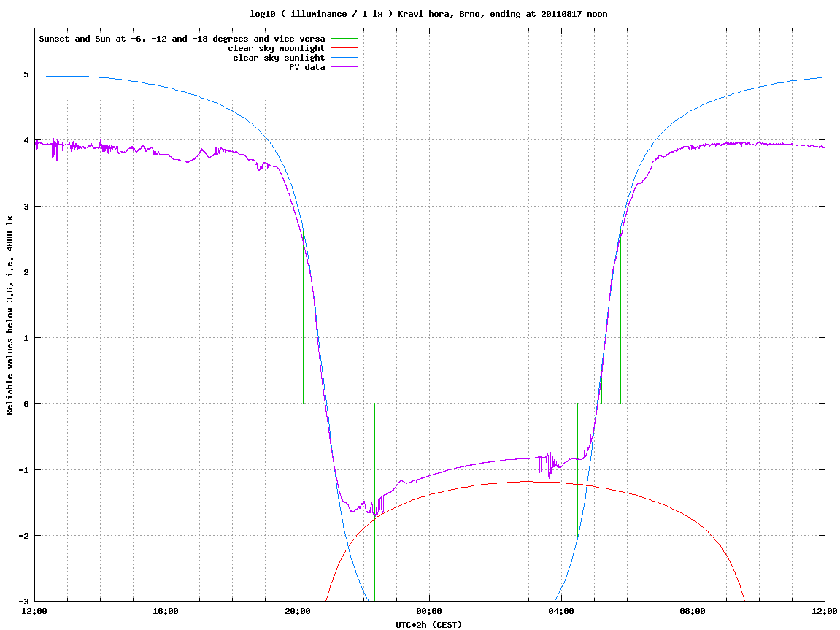Click x-axis tick label 04:00
840x630 pixels.
tap(561, 611)
